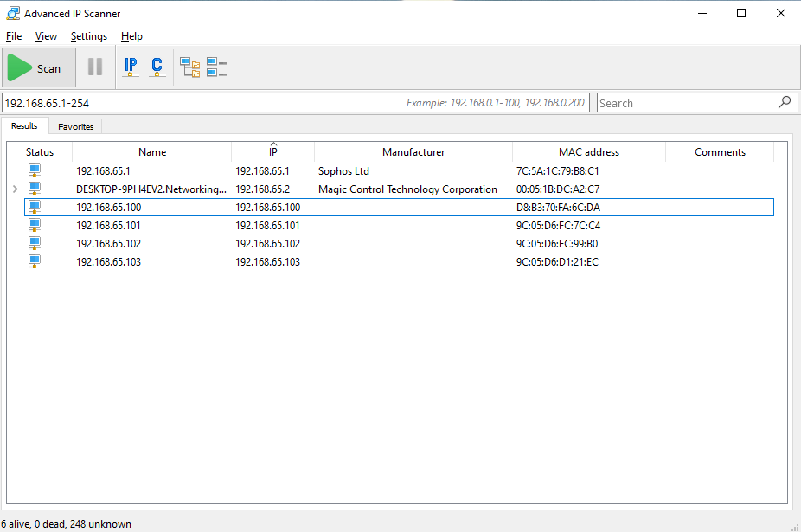Start scan with green Scan button
801x532 pixels.
[39, 67]
